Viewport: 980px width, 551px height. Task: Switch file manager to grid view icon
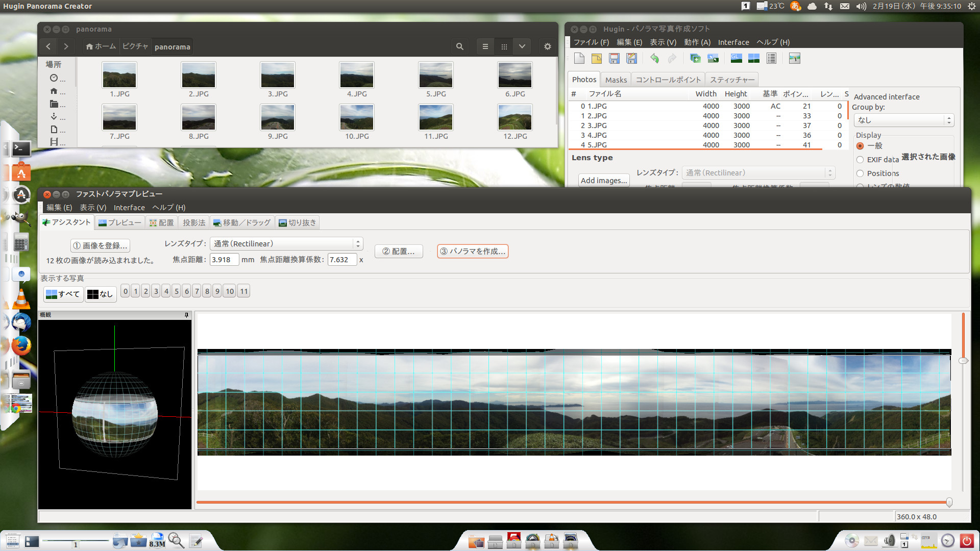(504, 46)
